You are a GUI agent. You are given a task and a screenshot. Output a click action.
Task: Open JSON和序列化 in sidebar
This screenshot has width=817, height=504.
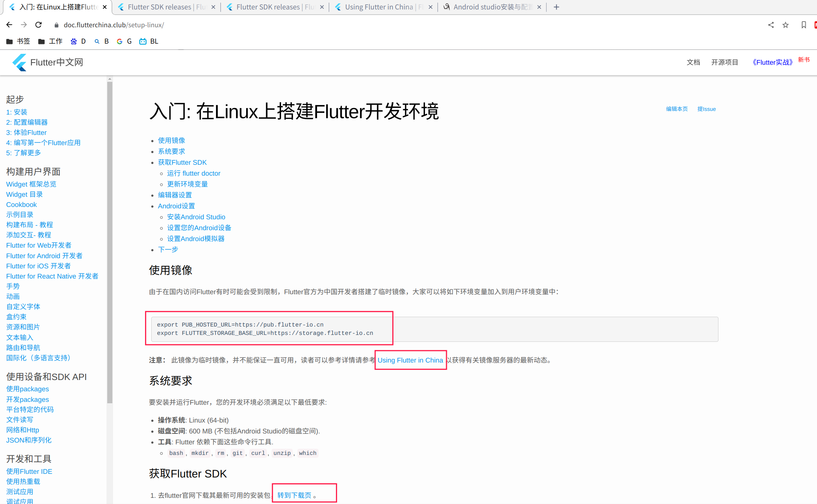tap(29, 440)
